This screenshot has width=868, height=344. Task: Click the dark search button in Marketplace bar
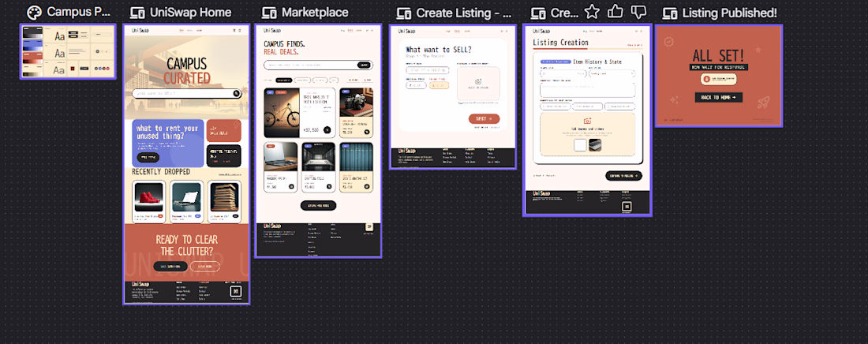365,65
